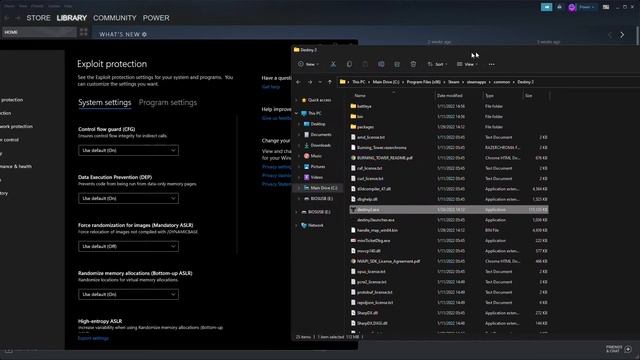
Task: Select the destiny2.exe application file
Action: coord(449,209)
